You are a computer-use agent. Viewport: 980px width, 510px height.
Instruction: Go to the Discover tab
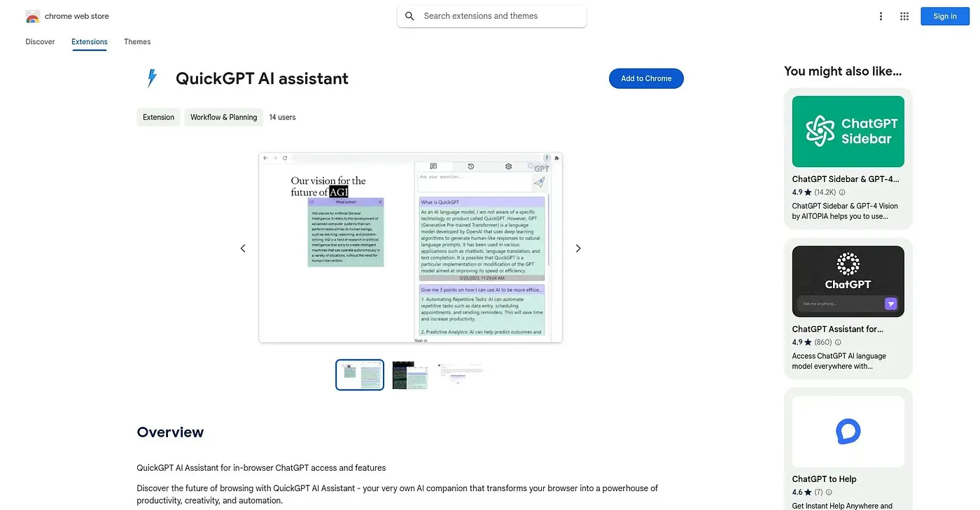point(40,42)
